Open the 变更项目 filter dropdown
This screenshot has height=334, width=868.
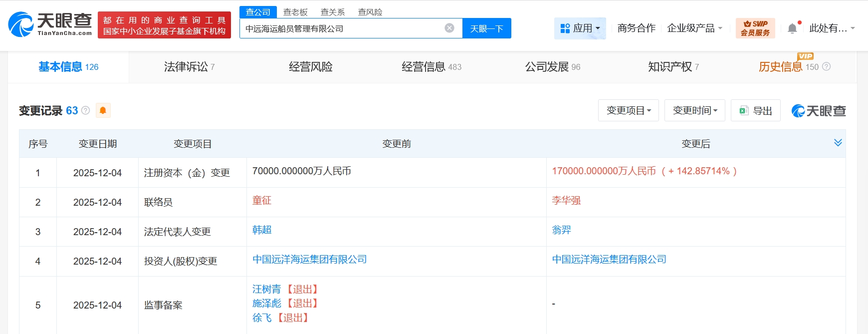[x=628, y=110]
